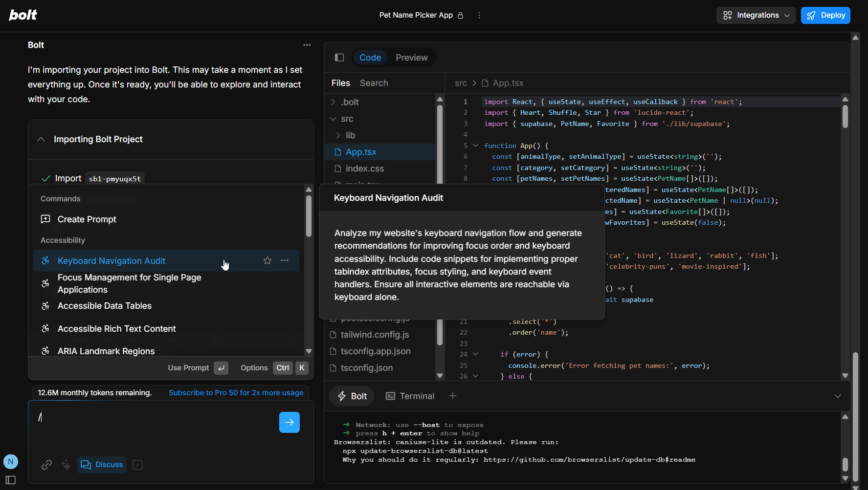The width and height of the screenshot is (868, 490).
Task: Collapse the Bolt panel using the chevron
Action: tap(838, 396)
